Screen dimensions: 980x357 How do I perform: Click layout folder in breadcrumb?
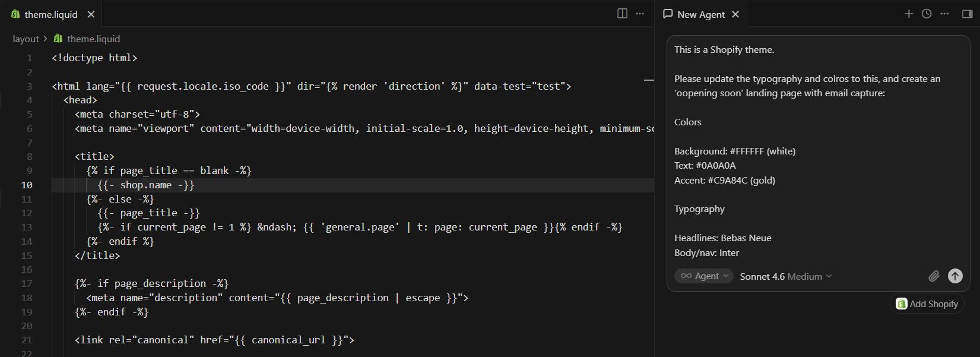click(26, 39)
